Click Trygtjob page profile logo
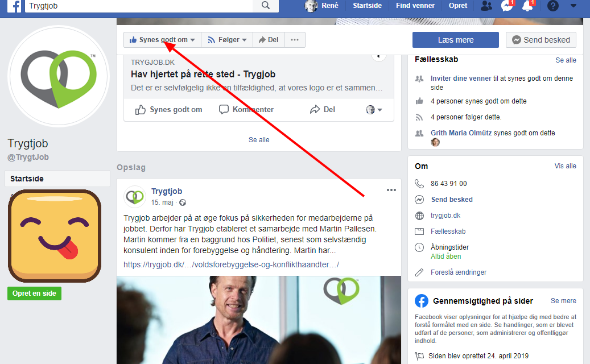This screenshot has height=364, width=590. coord(59,76)
